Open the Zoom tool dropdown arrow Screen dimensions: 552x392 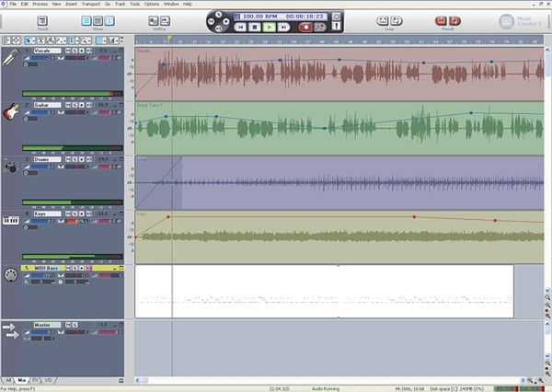click(x=90, y=40)
